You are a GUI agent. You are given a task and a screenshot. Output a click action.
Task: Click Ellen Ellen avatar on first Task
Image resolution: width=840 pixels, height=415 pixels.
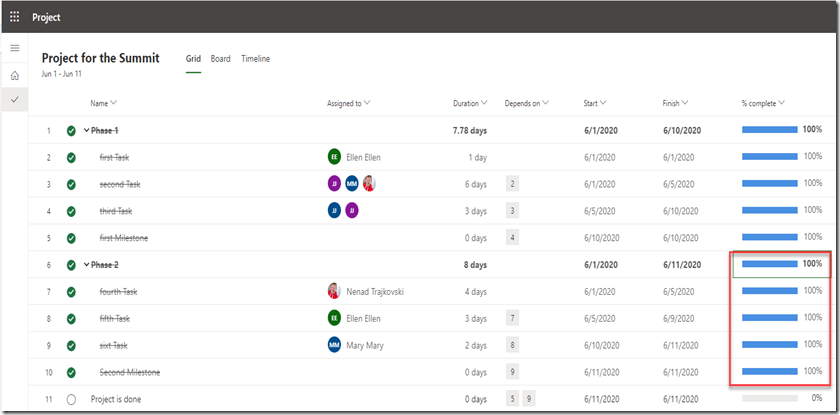tap(334, 157)
